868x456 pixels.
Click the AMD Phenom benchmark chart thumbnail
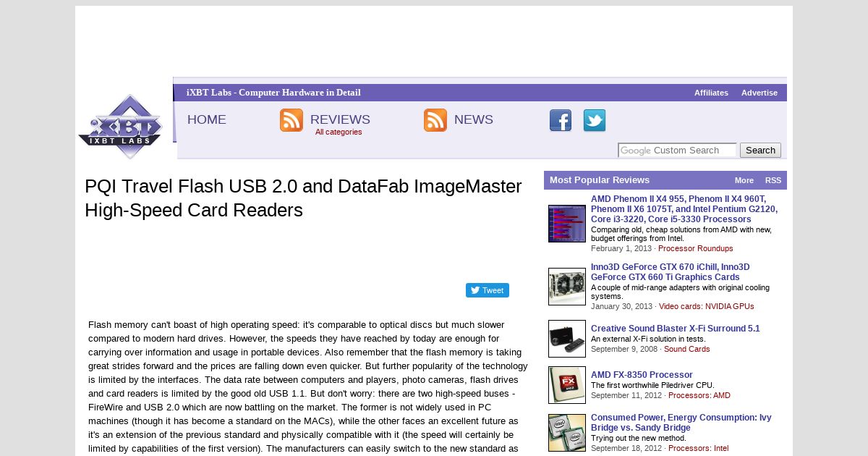click(x=567, y=224)
